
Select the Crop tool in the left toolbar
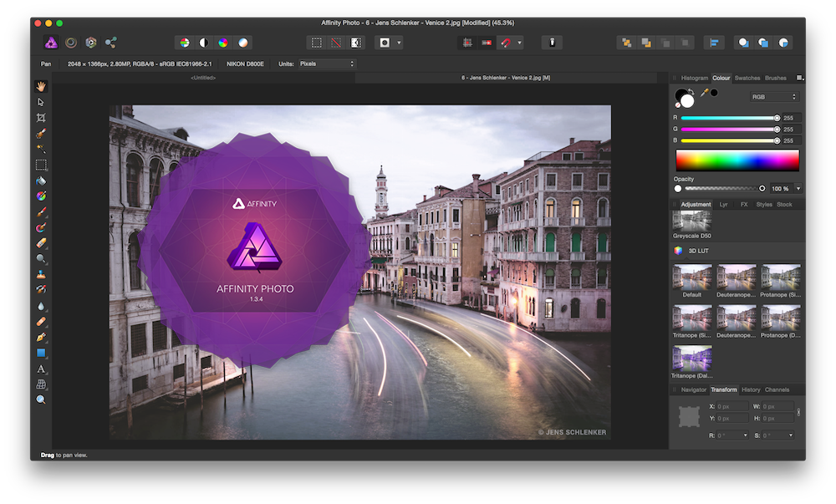[x=40, y=118]
